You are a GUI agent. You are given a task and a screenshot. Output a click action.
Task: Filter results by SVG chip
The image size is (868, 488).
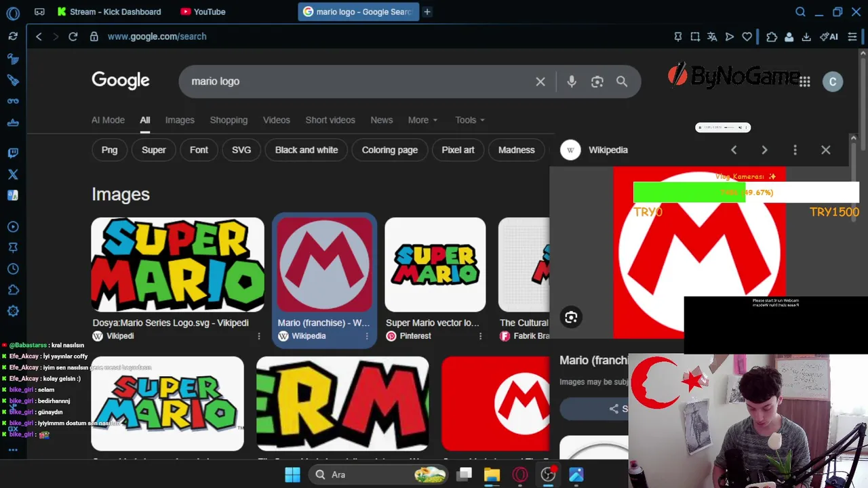[x=241, y=150]
